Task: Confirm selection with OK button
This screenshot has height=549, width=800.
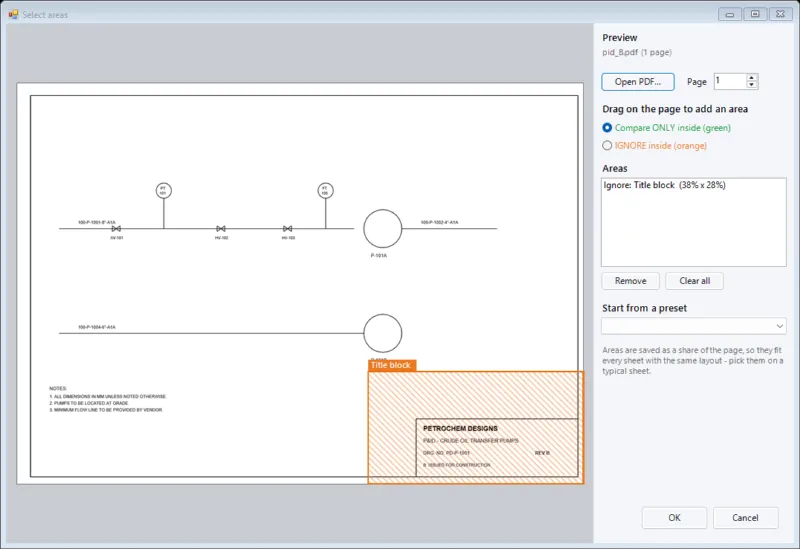Action: (674, 518)
